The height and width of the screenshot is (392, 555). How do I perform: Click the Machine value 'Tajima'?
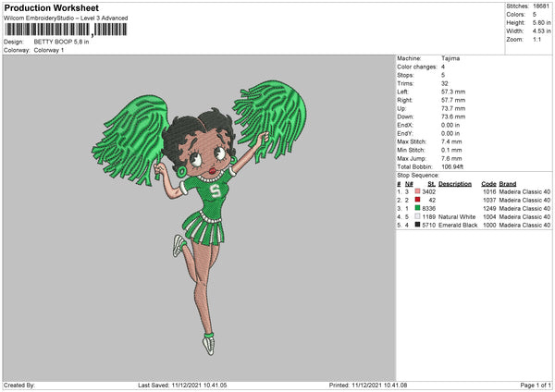(x=450, y=58)
